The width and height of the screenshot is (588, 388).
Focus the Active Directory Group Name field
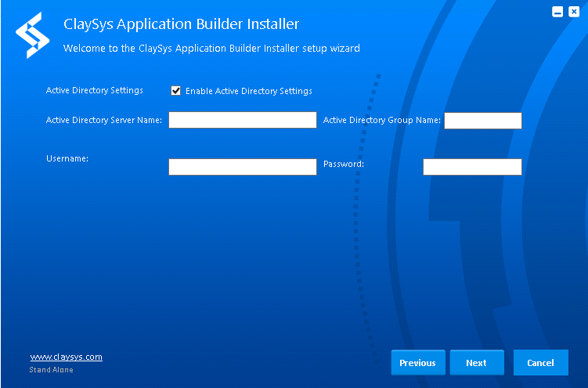482,121
